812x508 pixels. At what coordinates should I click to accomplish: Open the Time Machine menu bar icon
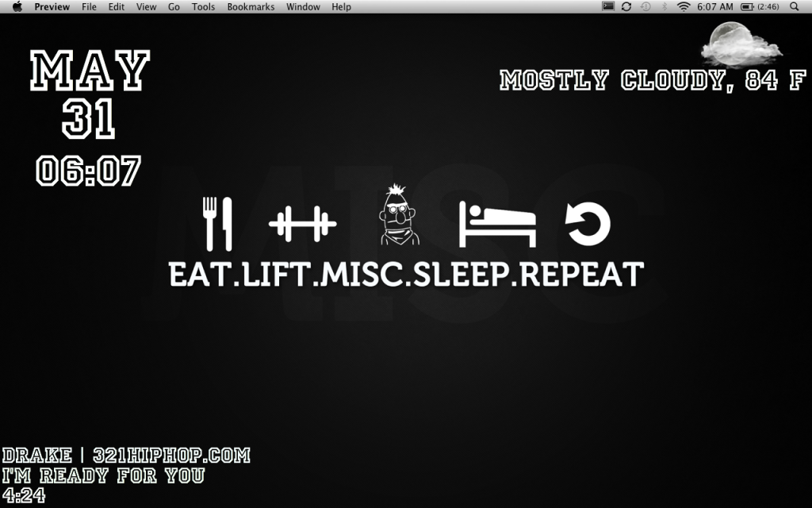645,6
